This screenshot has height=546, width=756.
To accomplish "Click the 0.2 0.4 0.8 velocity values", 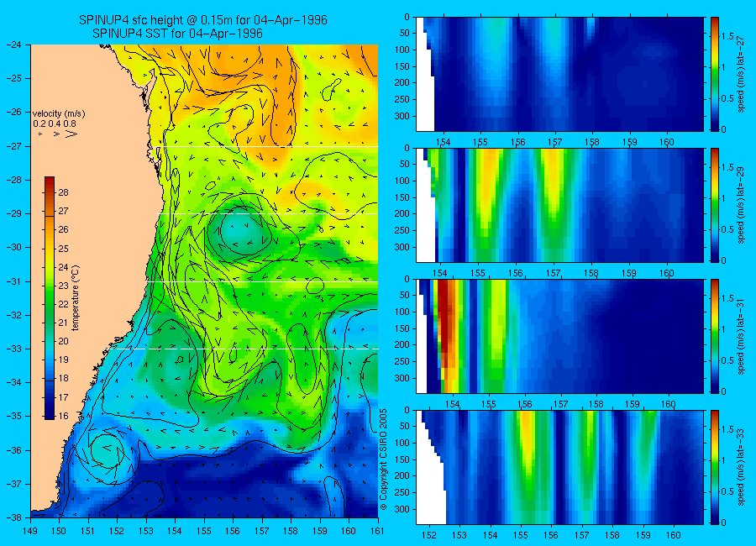I will pyautogui.click(x=55, y=123).
